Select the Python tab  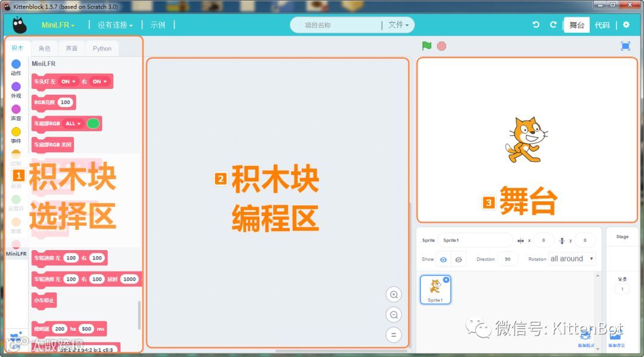click(x=102, y=48)
